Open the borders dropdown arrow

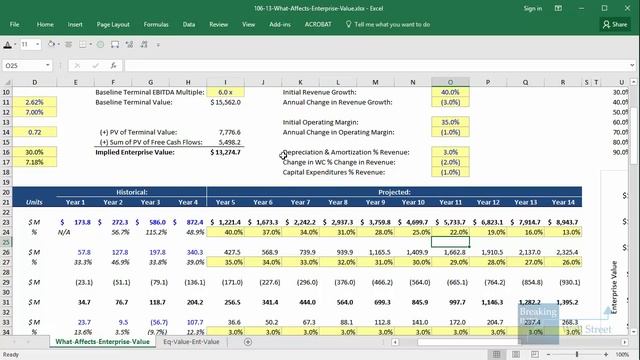coord(90,44)
